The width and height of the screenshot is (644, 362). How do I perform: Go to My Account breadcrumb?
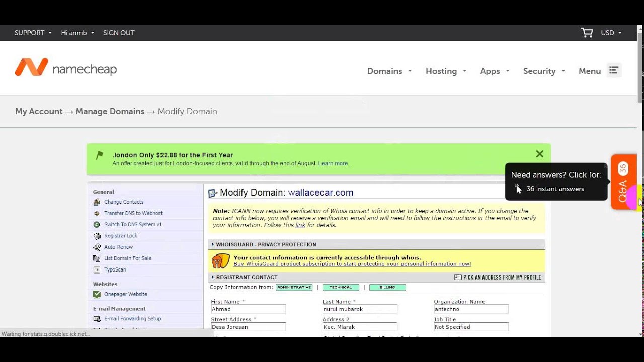point(39,111)
